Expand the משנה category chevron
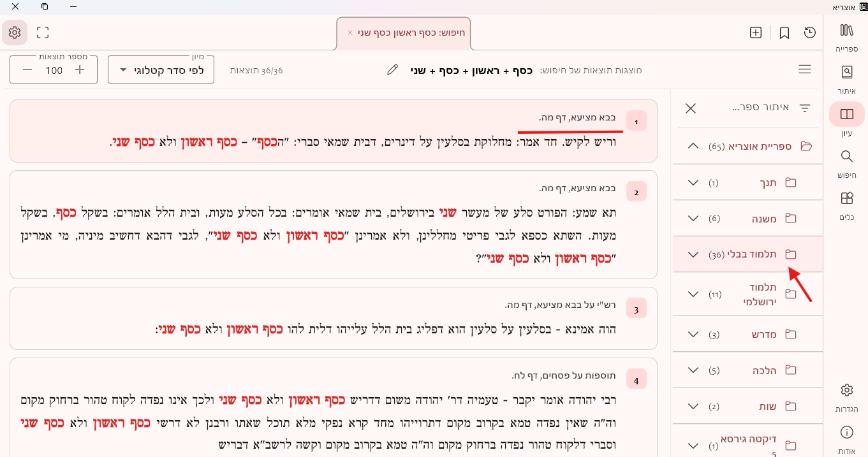Viewport: 868px width, 457px height. click(693, 219)
